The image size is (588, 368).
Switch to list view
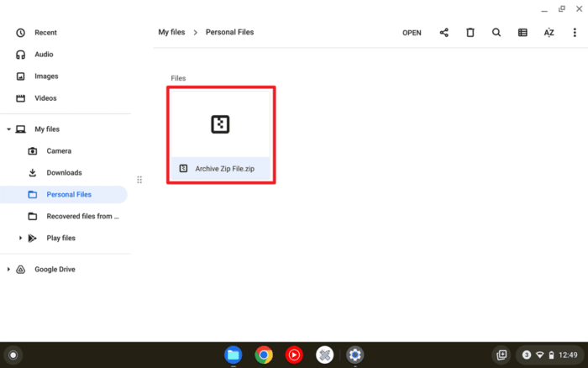point(522,33)
